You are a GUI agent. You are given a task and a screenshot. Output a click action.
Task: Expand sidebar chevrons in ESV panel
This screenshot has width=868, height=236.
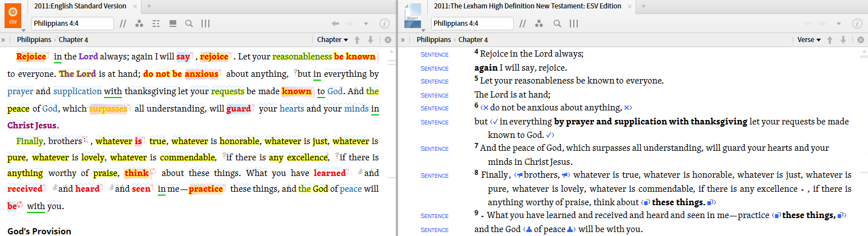click(3, 40)
